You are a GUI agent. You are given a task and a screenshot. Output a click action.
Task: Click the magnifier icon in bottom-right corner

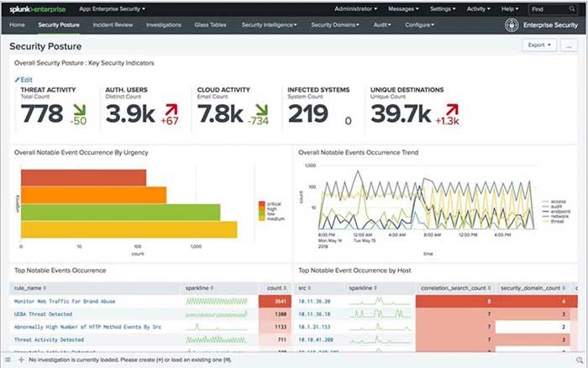(580, 360)
